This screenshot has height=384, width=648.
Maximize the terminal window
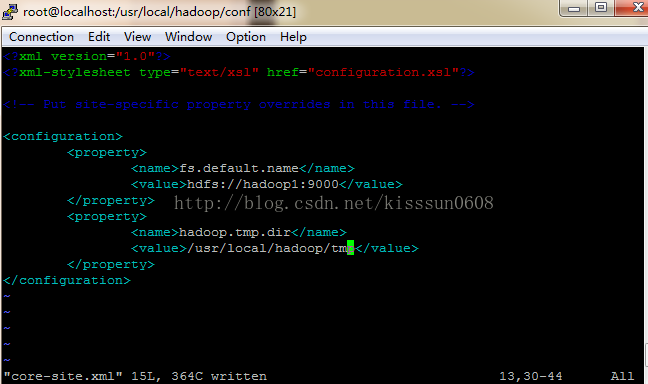601,8
